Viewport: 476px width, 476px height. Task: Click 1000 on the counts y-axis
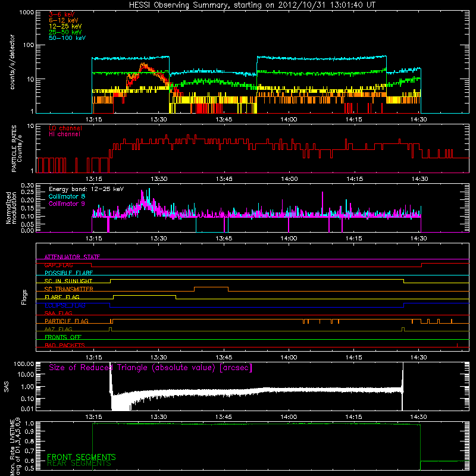[x=26, y=12]
